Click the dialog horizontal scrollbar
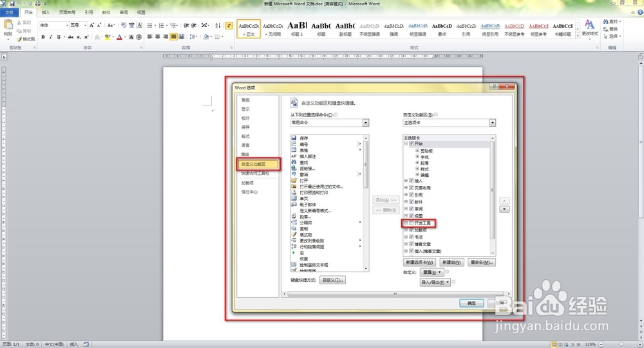Screen dimensions: 644x348 click(396, 294)
